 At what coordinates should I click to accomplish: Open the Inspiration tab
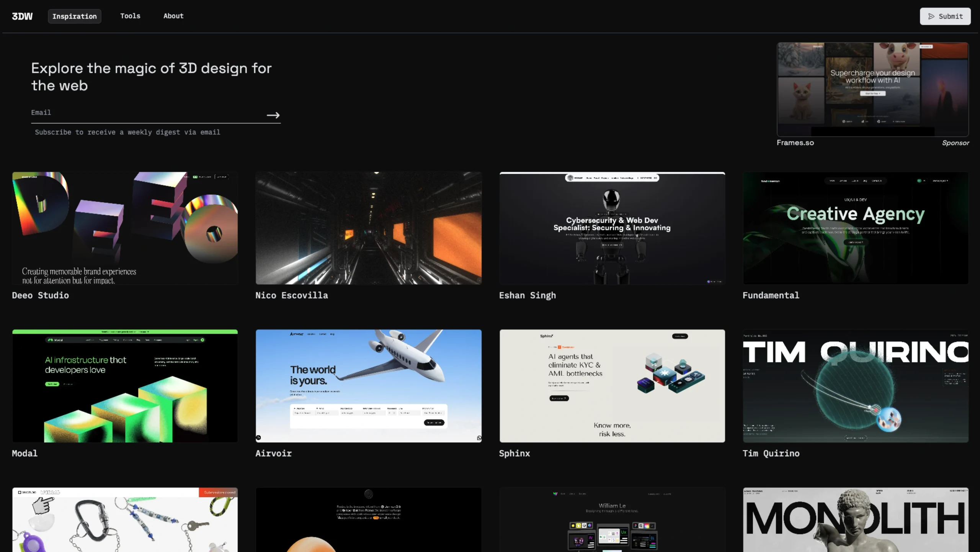coord(75,16)
